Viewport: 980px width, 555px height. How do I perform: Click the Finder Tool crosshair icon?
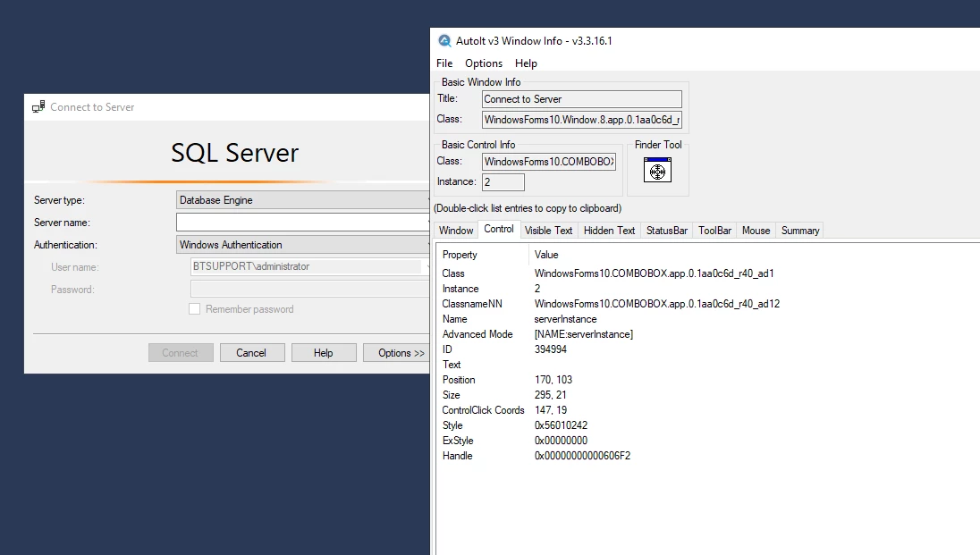(x=657, y=170)
